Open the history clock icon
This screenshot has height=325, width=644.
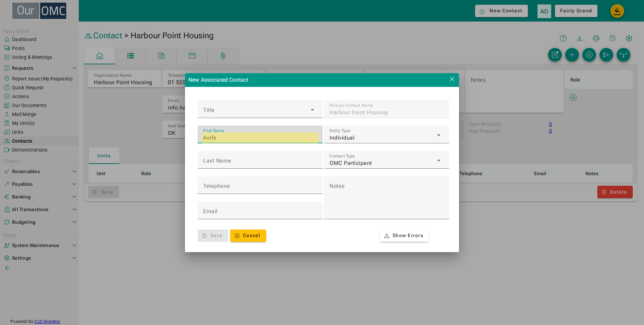(x=612, y=38)
